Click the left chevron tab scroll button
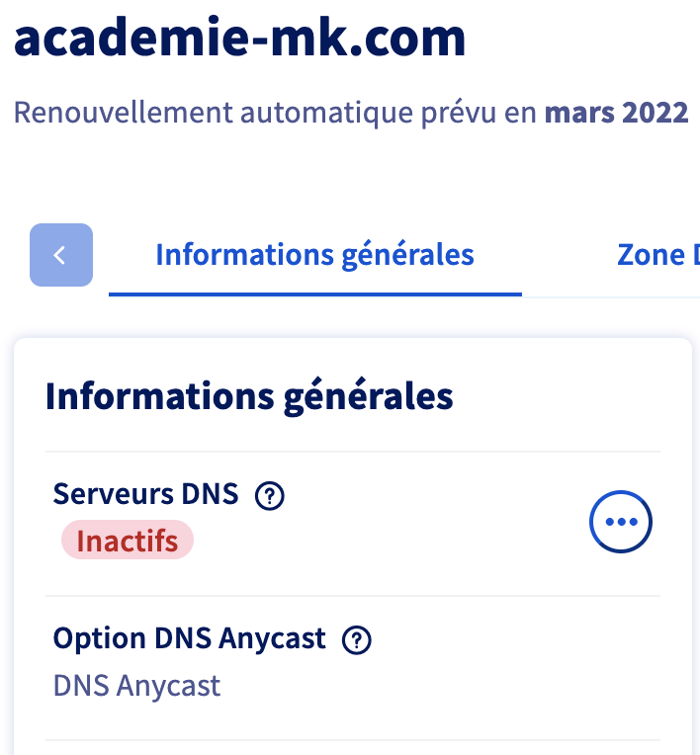Image resolution: width=700 pixels, height=755 pixels. coord(61,255)
